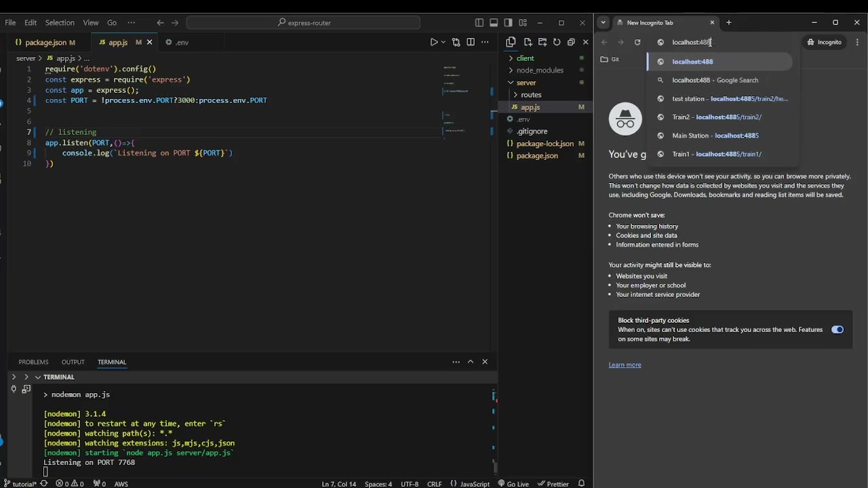Collapse the server folder
This screenshot has width=868, height=488.
pyautogui.click(x=526, y=83)
